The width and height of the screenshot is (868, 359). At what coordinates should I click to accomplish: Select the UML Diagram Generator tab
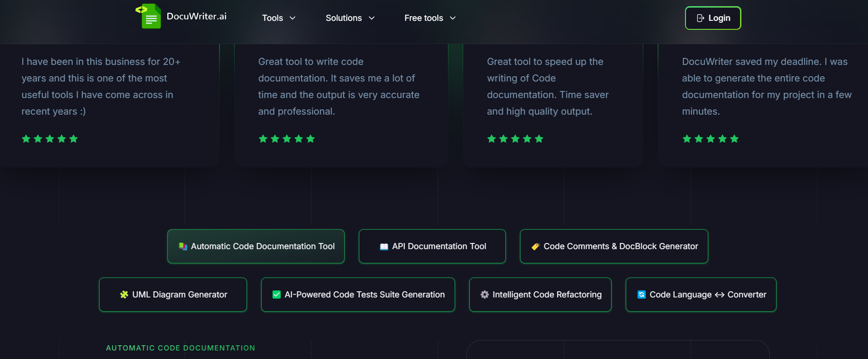coord(173,295)
